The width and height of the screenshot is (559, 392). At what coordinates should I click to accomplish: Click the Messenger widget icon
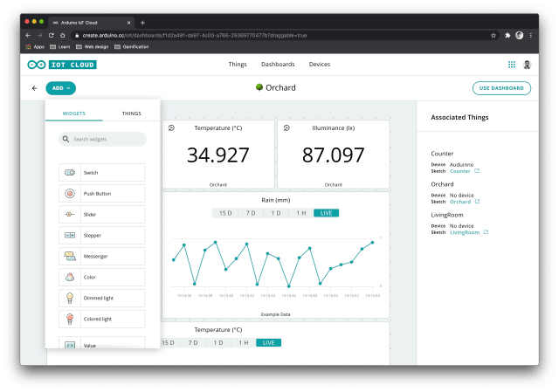point(70,256)
